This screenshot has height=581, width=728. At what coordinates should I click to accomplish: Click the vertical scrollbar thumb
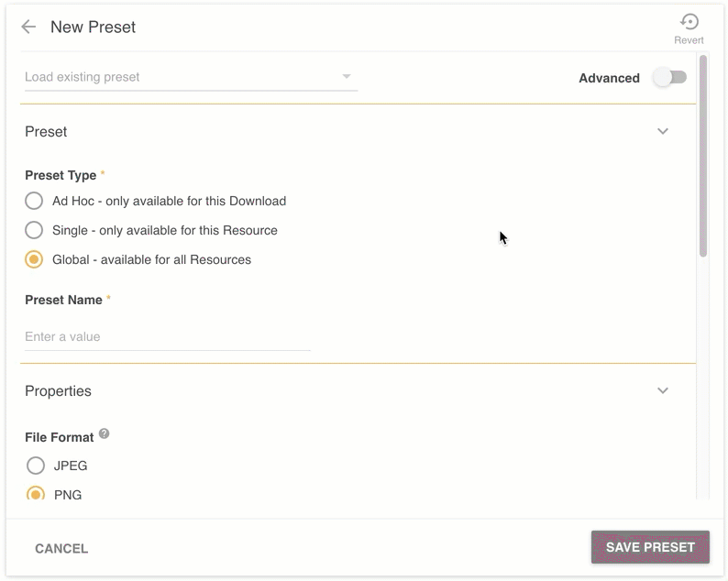(x=703, y=156)
